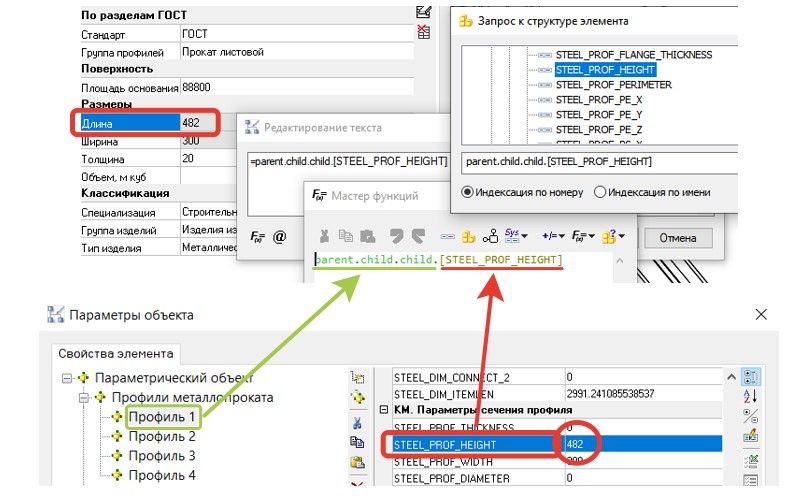Select 'Индексация по имени' radio button

tap(600, 192)
